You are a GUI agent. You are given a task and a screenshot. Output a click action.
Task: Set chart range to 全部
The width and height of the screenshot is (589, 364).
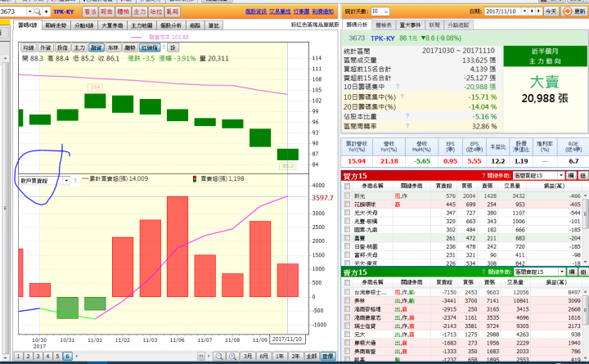(x=312, y=356)
